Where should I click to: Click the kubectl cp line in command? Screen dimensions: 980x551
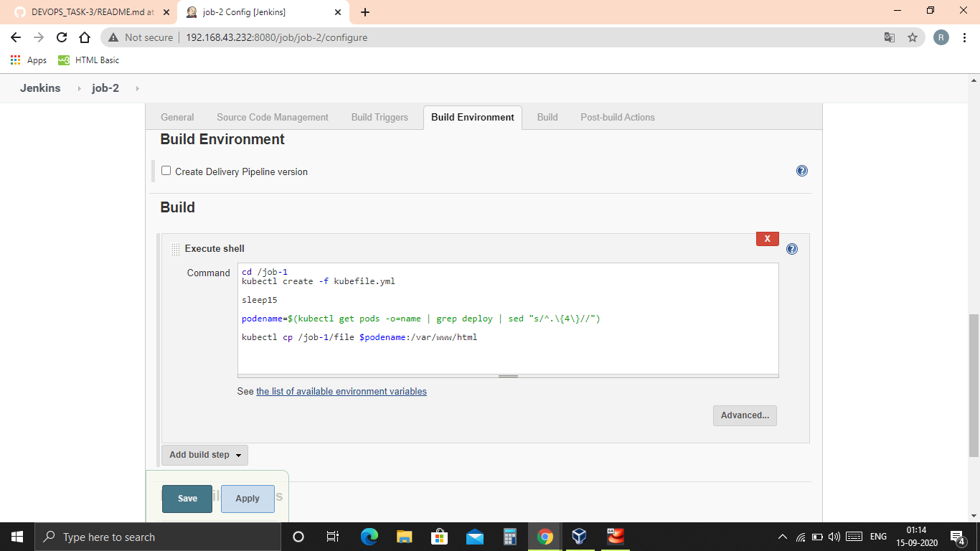(359, 337)
